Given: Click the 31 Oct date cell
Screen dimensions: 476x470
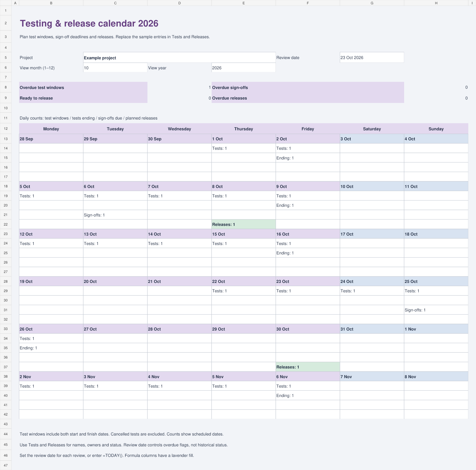Looking at the screenshot, I should [x=372, y=329].
